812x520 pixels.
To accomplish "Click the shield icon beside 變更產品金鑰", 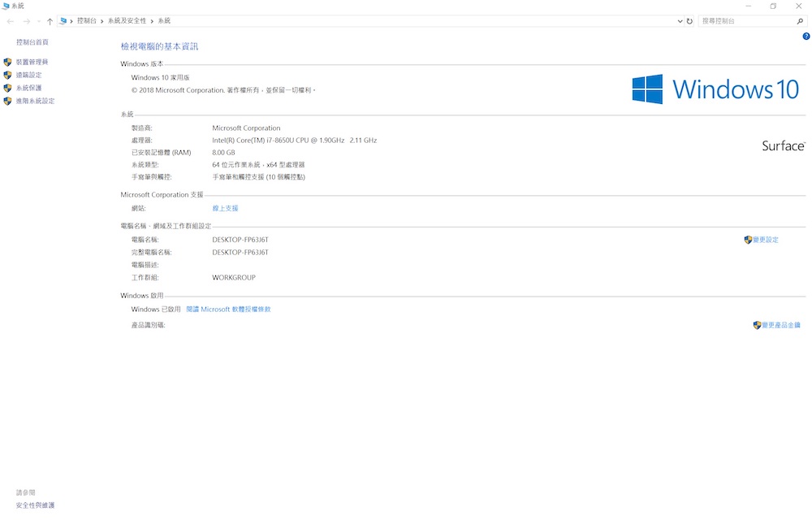I will pos(757,325).
